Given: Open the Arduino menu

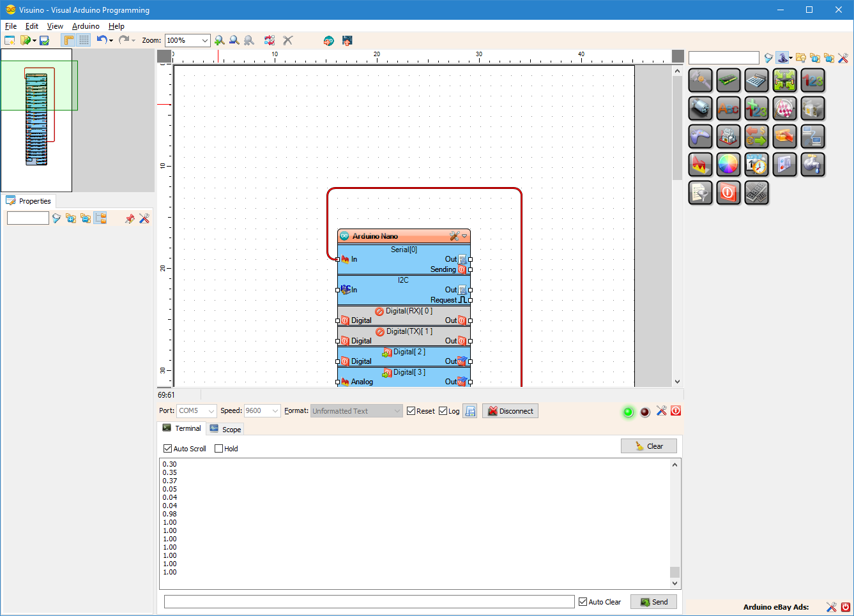Looking at the screenshot, I should (x=86, y=26).
